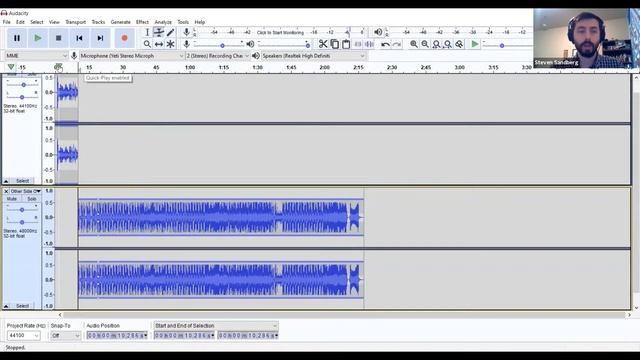Image resolution: width=640 pixels, height=360 pixels.
Task: Mute the Other Side track
Action: (12, 199)
